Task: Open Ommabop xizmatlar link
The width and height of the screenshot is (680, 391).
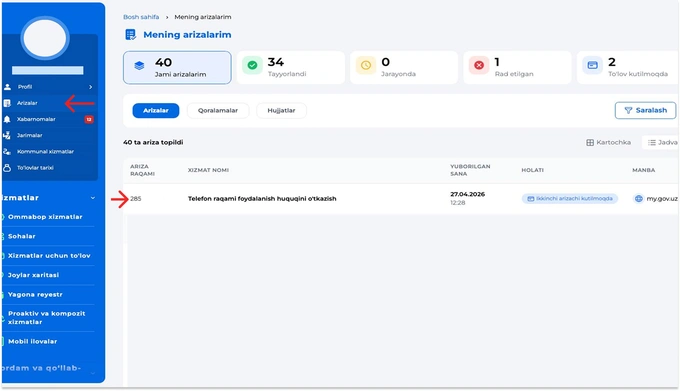Action: 45,217
